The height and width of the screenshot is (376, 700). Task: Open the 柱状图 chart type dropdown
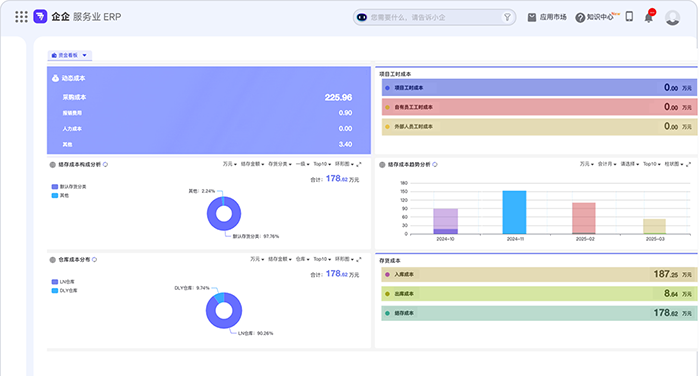tap(674, 164)
